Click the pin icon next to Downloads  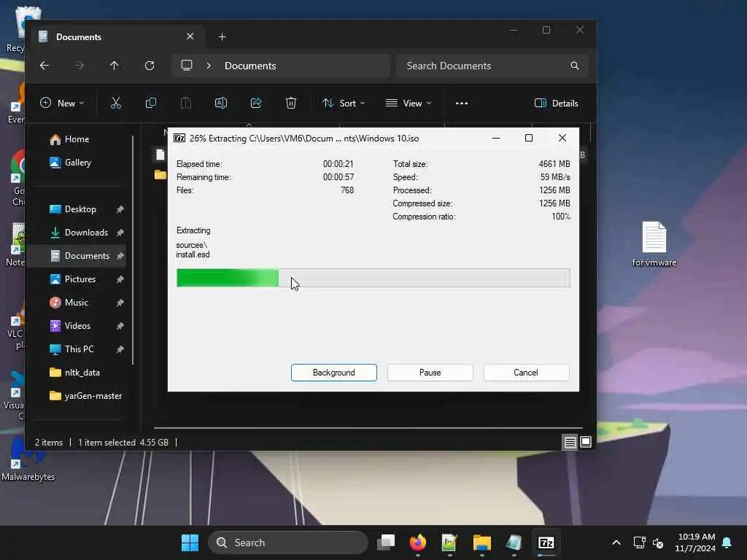pyautogui.click(x=120, y=233)
